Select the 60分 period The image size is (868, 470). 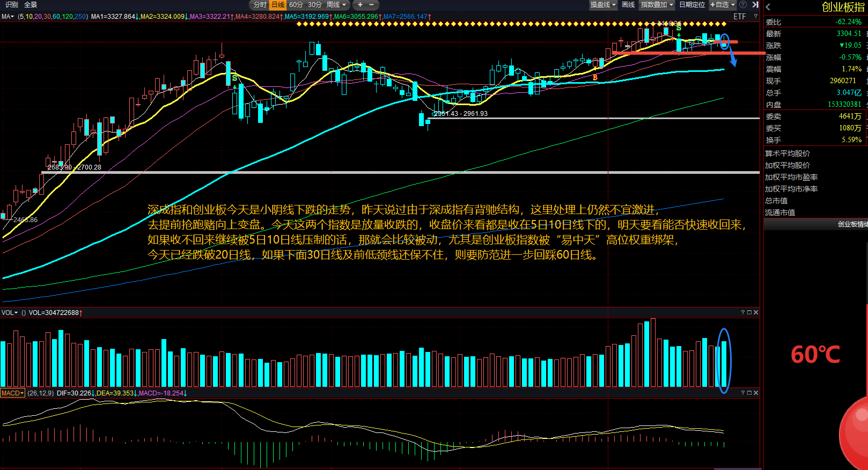pyautogui.click(x=296, y=5)
